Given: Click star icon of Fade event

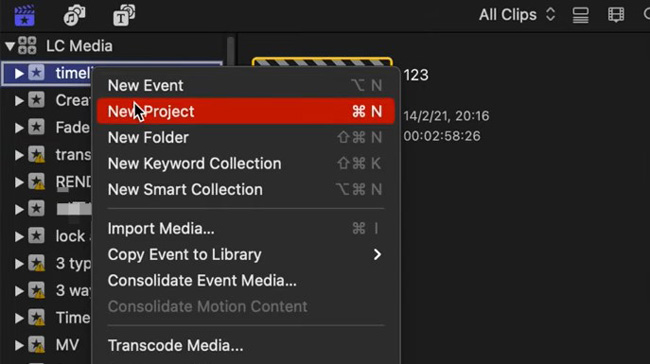Looking at the screenshot, I should coord(36,127).
